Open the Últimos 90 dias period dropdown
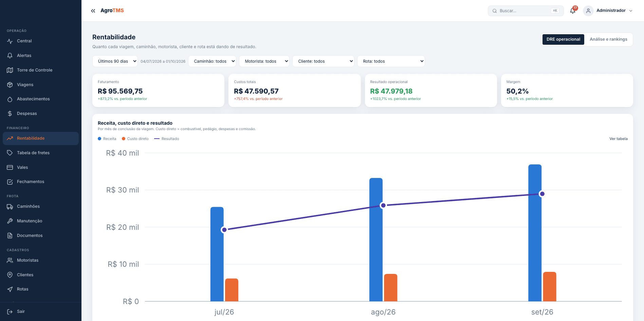Viewport: 644px width, 321px height. point(115,61)
